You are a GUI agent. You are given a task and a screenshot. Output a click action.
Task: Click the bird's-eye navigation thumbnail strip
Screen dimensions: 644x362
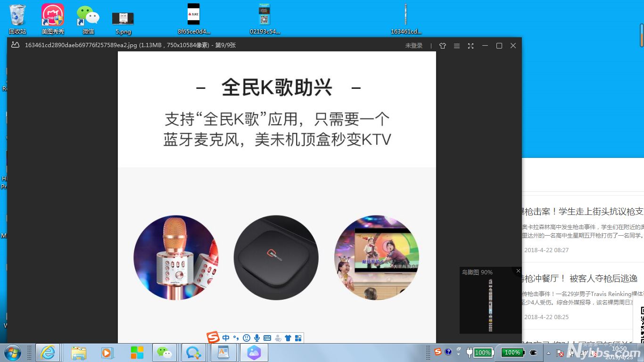490,305
